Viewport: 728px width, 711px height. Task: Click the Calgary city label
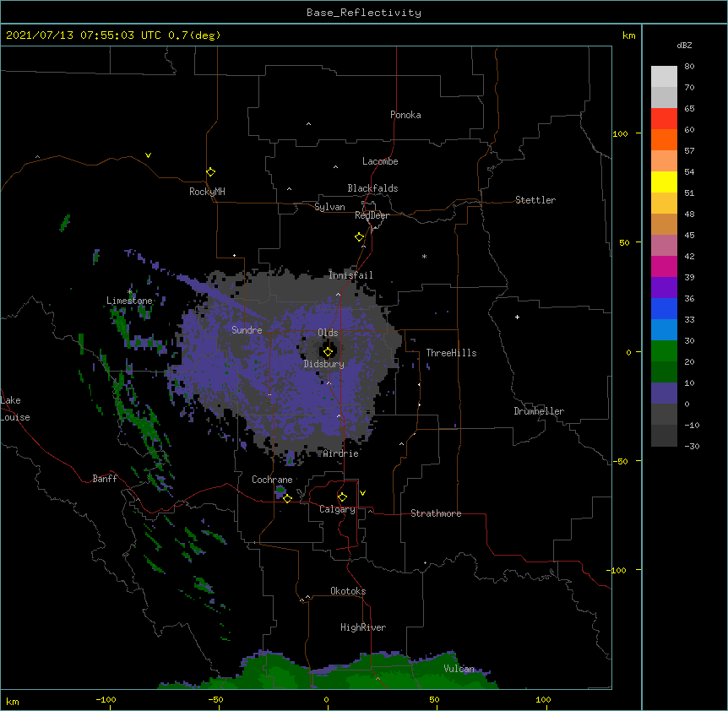coord(338,509)
